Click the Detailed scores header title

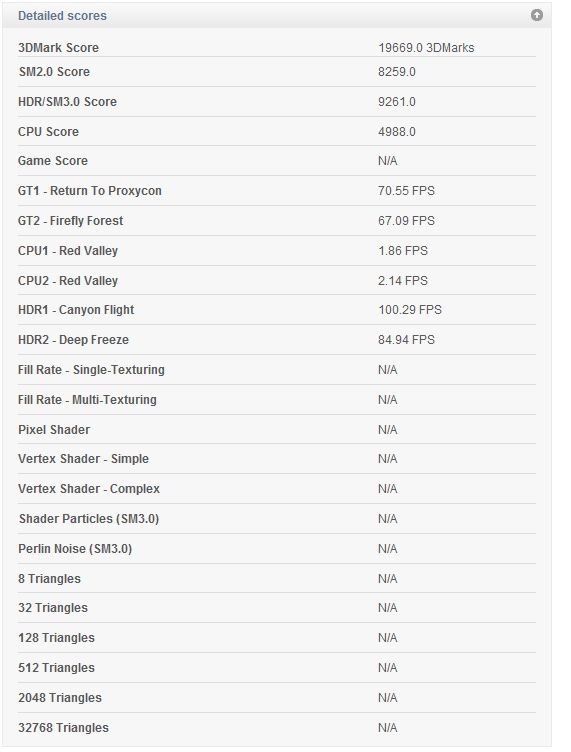point(62,16)
